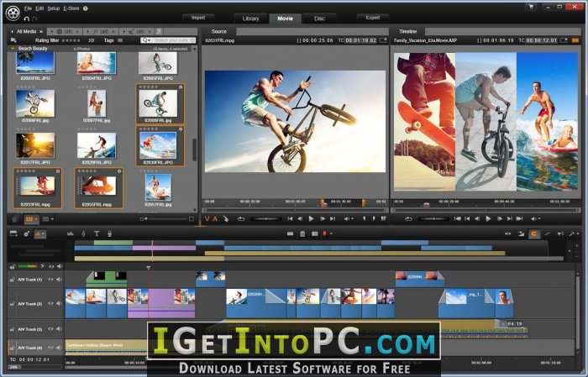Start voice-over with the microphone icon
588x377 pixels.
pos(109,233)
